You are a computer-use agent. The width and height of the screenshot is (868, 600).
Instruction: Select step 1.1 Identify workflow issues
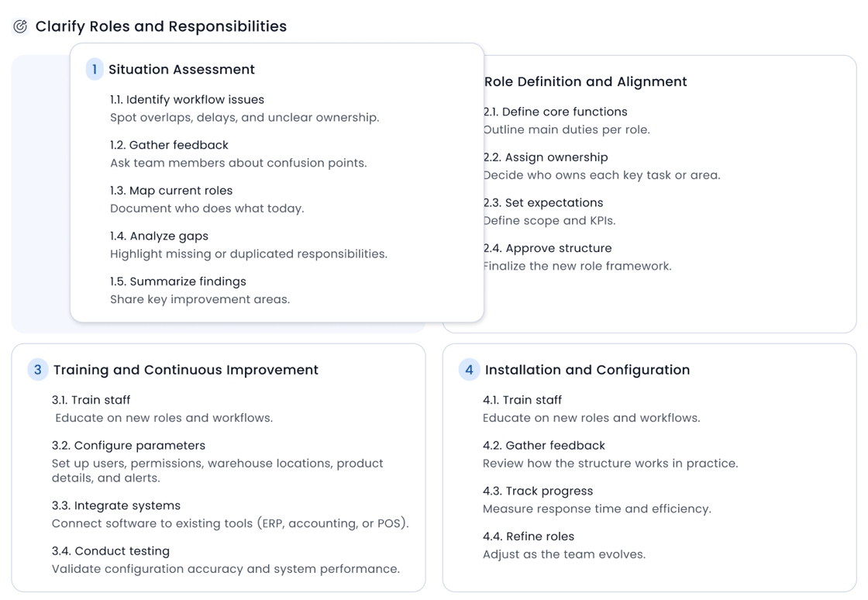tap(187, 99)
